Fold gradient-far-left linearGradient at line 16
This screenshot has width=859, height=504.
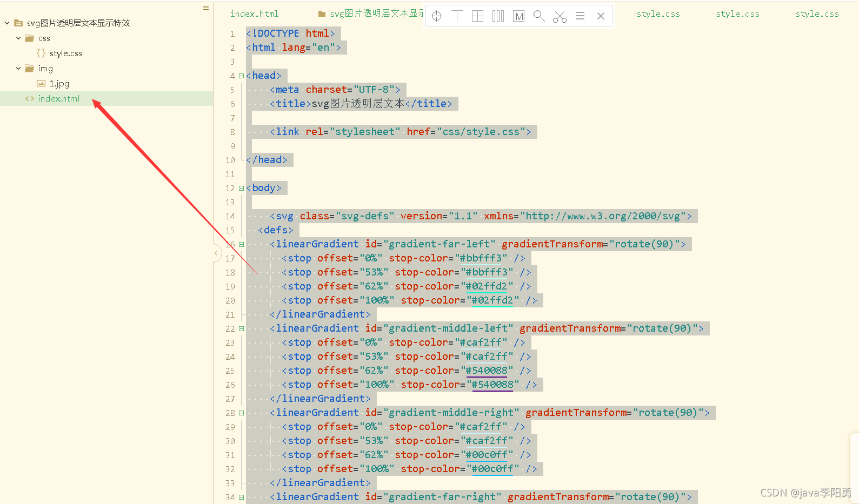coord(241,245)
